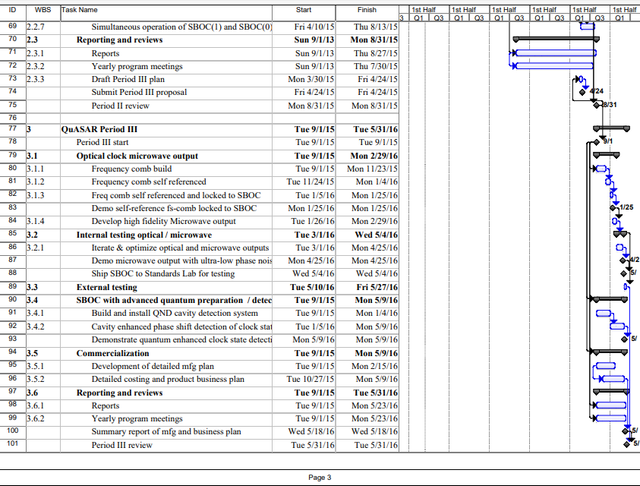Click finish date 'Thu 8/27/15'
Image resolution: width=640 pixels, height=486 pixels.
(x=376, y=53)
